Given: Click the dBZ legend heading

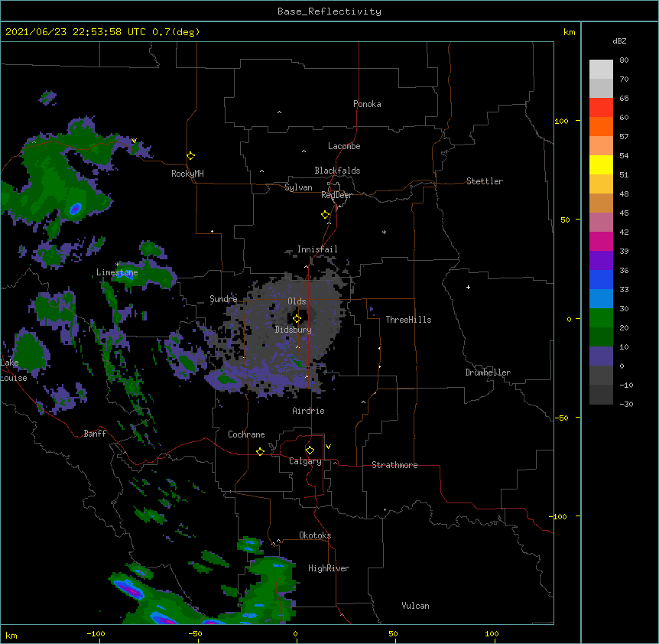Looking at the screenshot, I should coord(619,41).
